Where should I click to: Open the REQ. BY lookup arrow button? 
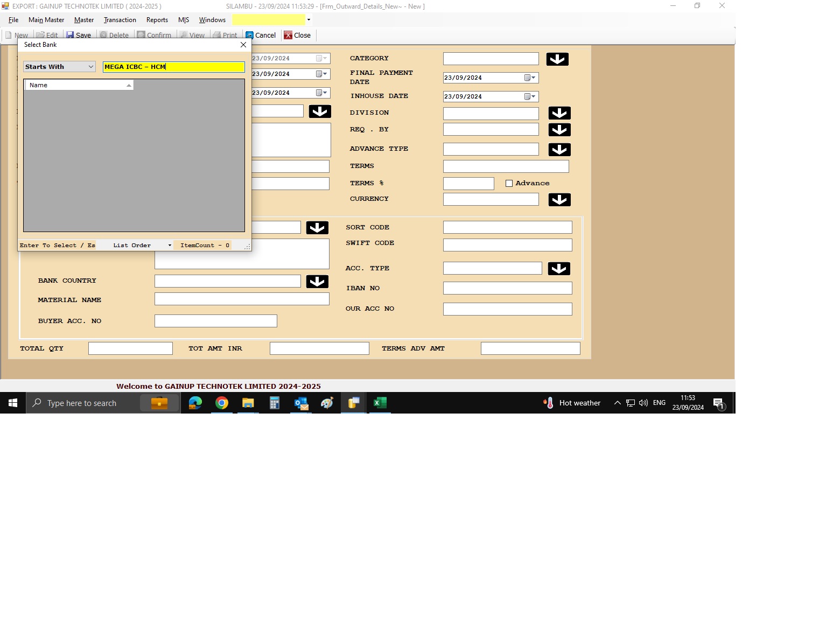pyautogui.click(x=559, y=130)
